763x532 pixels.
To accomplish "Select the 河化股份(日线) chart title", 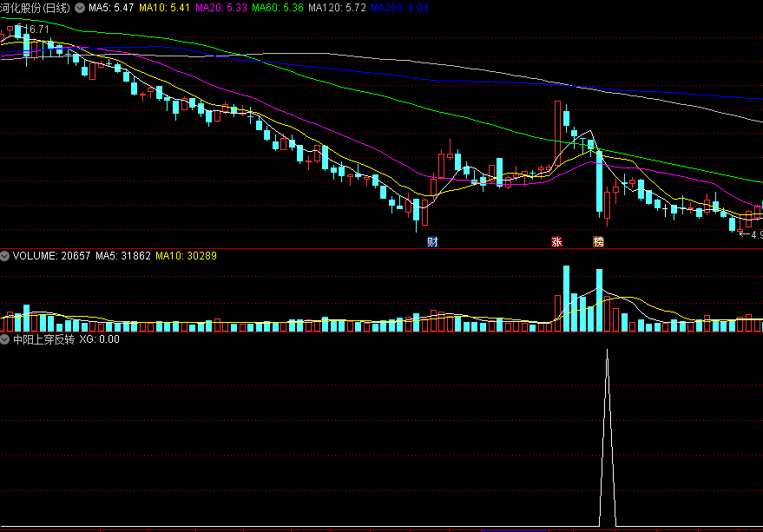I will click(x=35, y=8).
